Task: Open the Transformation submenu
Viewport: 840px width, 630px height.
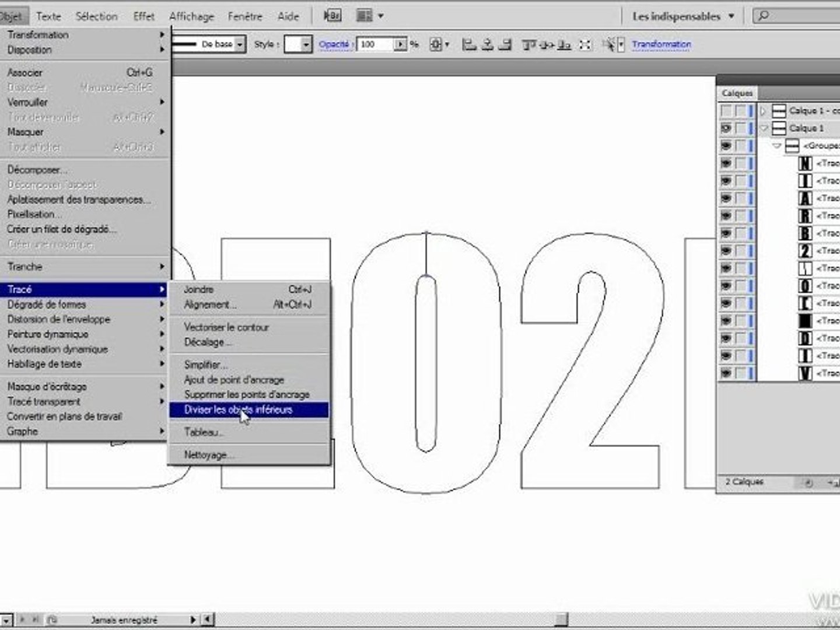Action: tap(85, 35)
